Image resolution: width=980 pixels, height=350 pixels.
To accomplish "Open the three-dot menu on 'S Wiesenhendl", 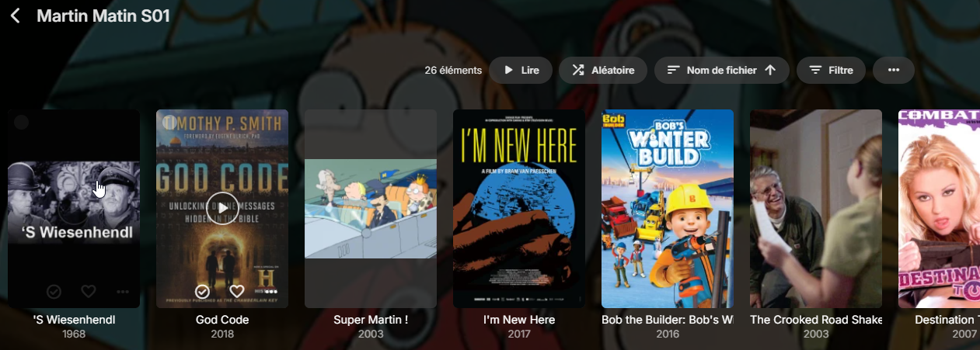I will pyautogui.click(x=123, y=291).
